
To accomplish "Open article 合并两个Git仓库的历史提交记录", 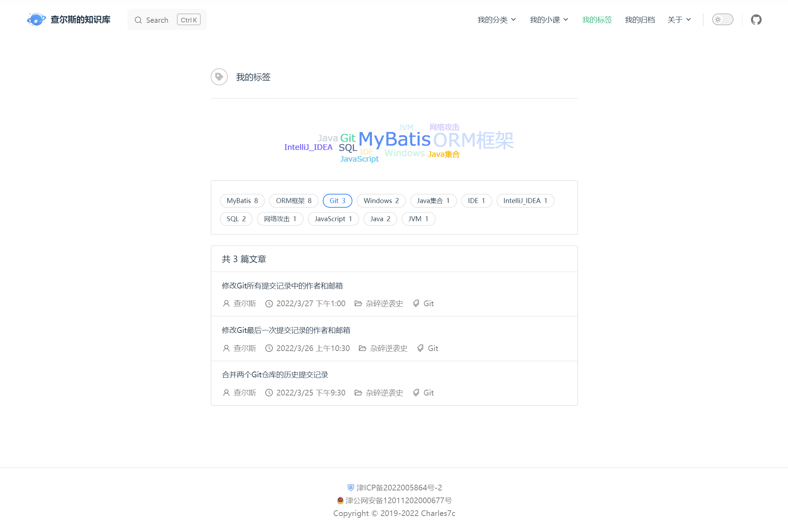I will (x=275, y=374).
